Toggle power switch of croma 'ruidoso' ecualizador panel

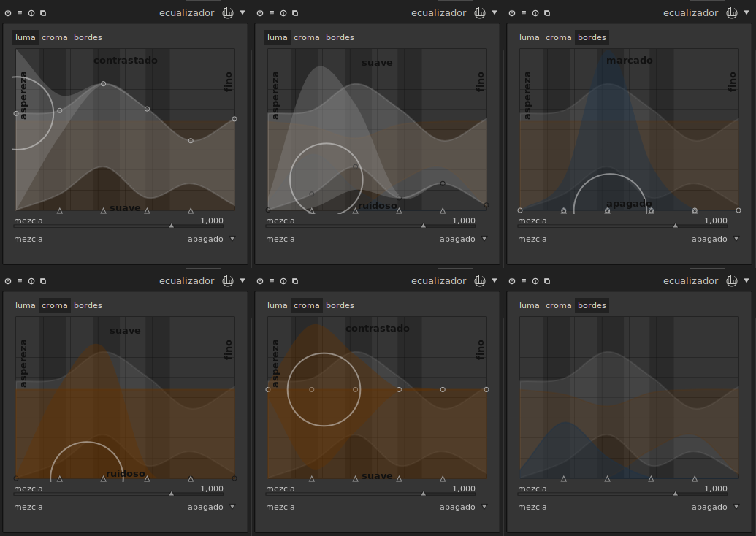[x=8, y=281]
